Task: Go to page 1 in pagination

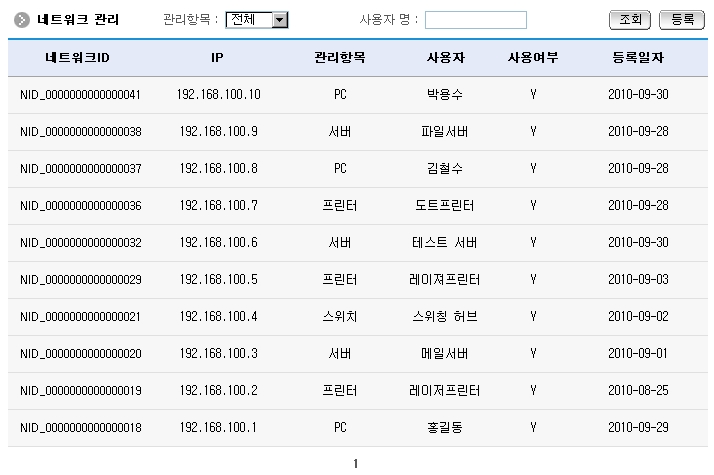Action: pos(356,464)
